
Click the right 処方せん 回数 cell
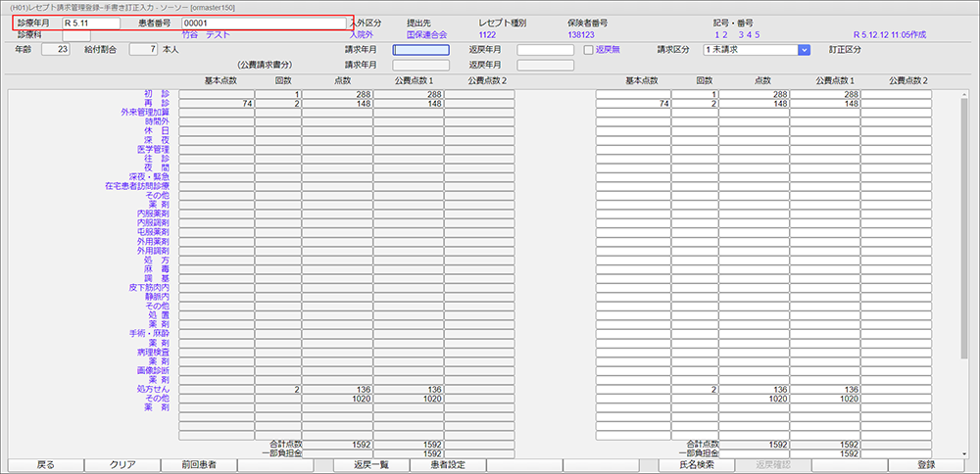tap(695, 390)
